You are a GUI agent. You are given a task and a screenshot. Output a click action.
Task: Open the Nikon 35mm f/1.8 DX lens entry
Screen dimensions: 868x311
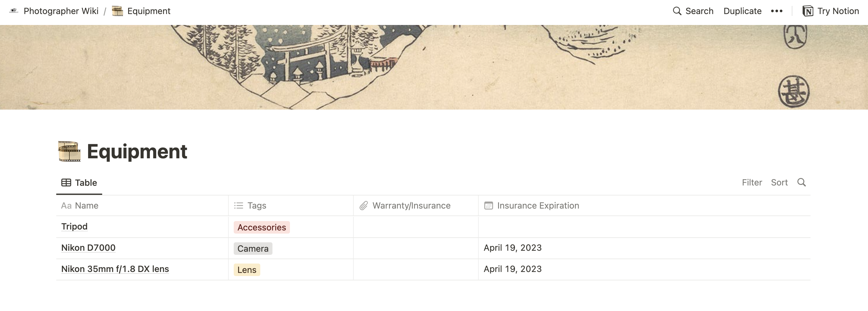coord(115,269)
